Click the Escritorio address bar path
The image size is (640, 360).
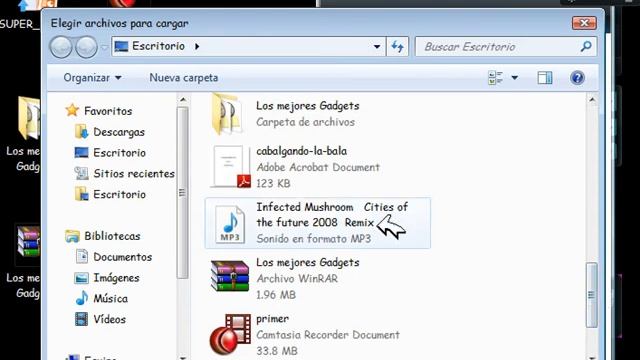[x=158, y=47]
